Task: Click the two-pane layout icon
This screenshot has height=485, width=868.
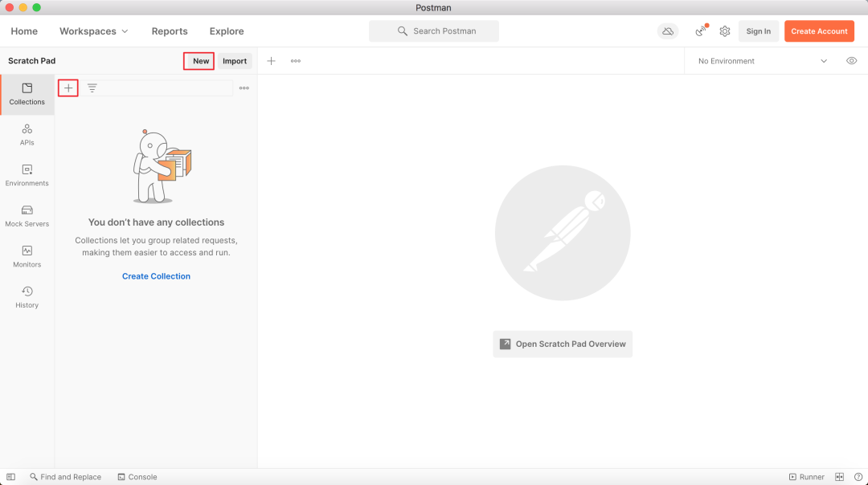Action: coord(840,477)
